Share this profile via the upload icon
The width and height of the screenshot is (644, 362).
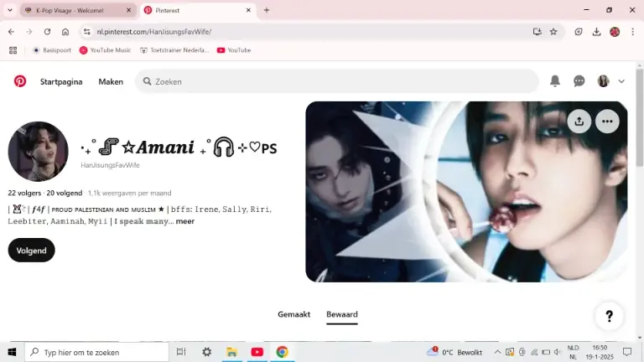579,121
